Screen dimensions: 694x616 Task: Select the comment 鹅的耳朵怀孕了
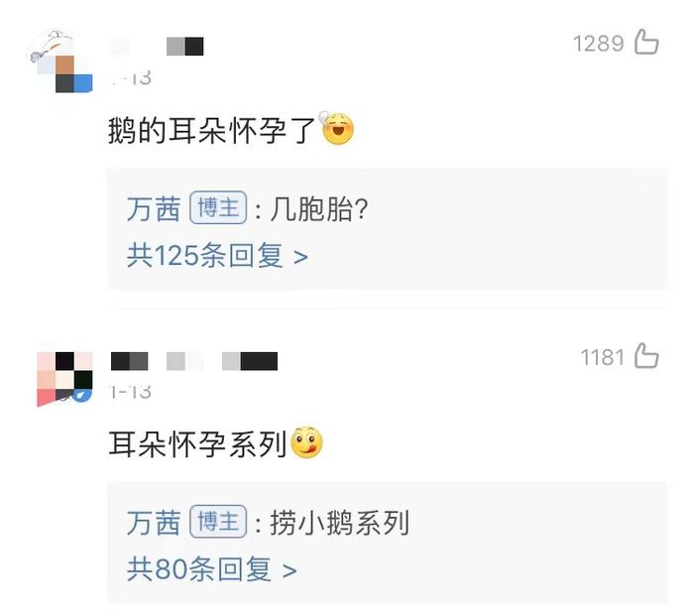click(211, 130)
